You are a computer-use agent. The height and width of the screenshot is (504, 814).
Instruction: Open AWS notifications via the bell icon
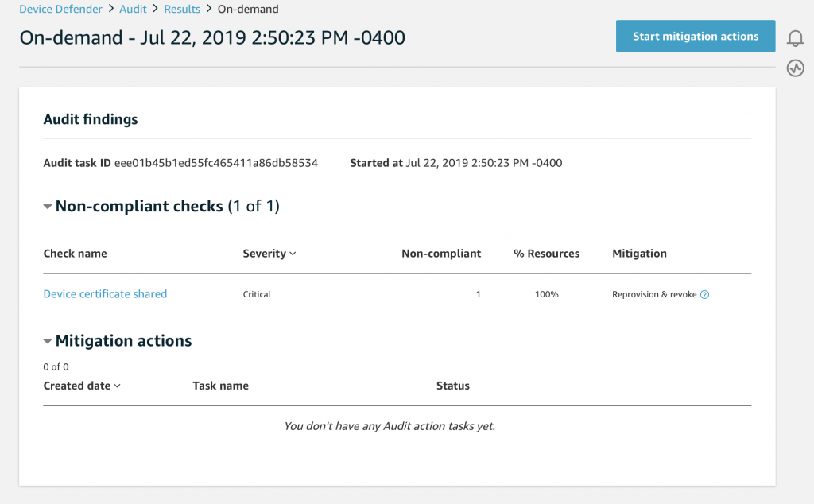[x=795, y=37]
